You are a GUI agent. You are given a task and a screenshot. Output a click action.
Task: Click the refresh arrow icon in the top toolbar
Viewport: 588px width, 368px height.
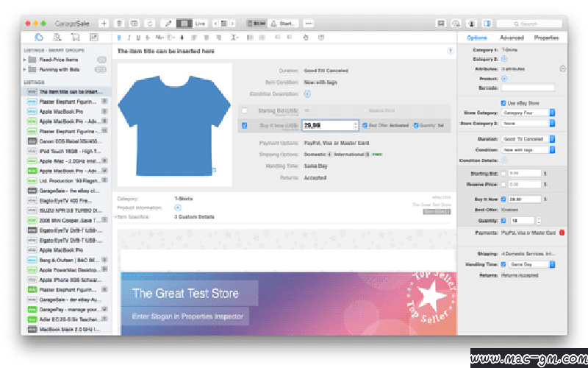tap(150, 24)
